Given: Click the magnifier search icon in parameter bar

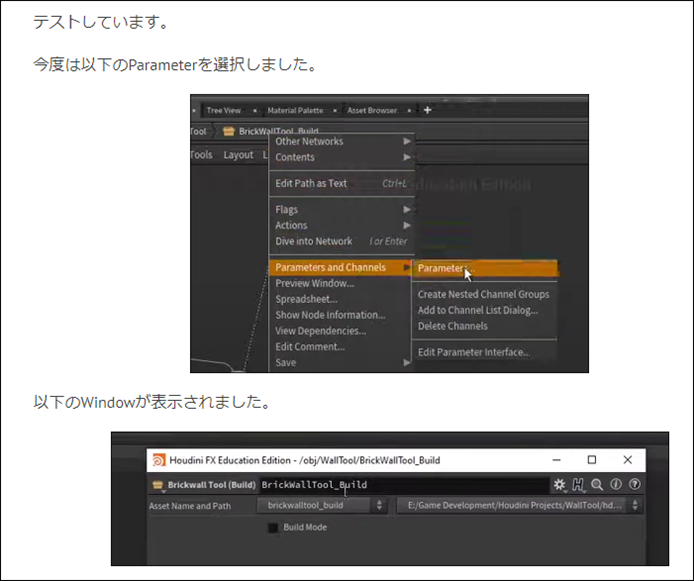Looking at the screenshot, I should (x=597, y=485).
